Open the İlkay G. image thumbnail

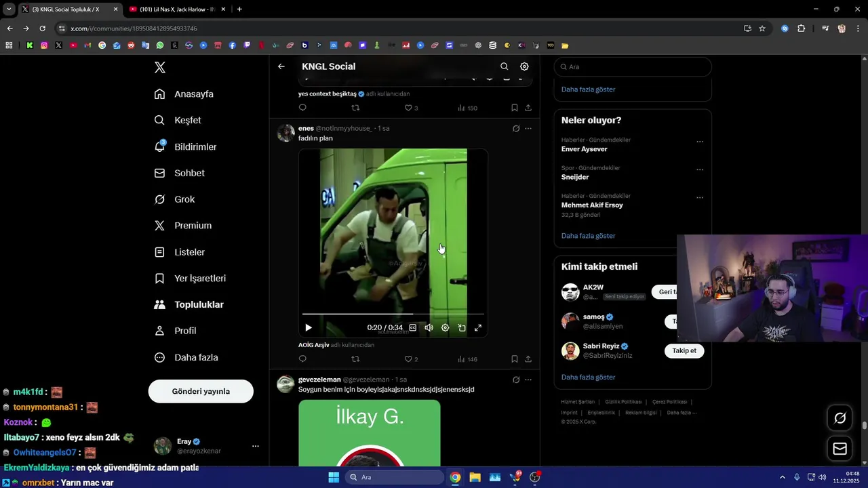click(x=370, y=432)
